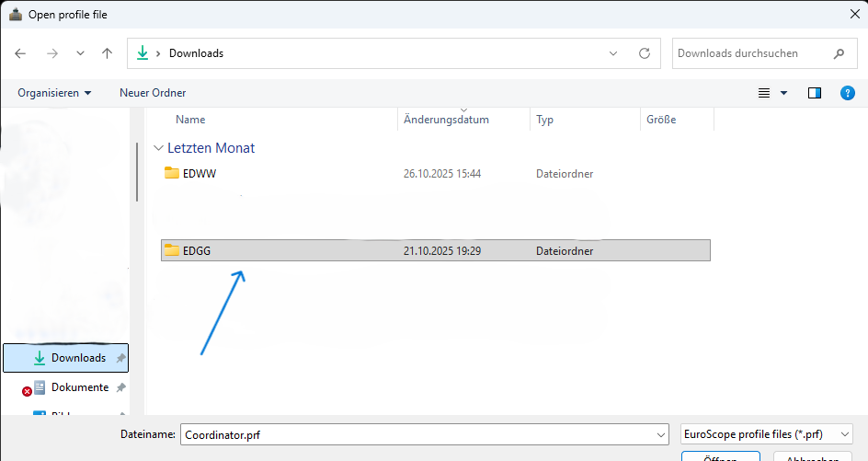Open recent locations dropdown chevron

(x=80, y=53)
